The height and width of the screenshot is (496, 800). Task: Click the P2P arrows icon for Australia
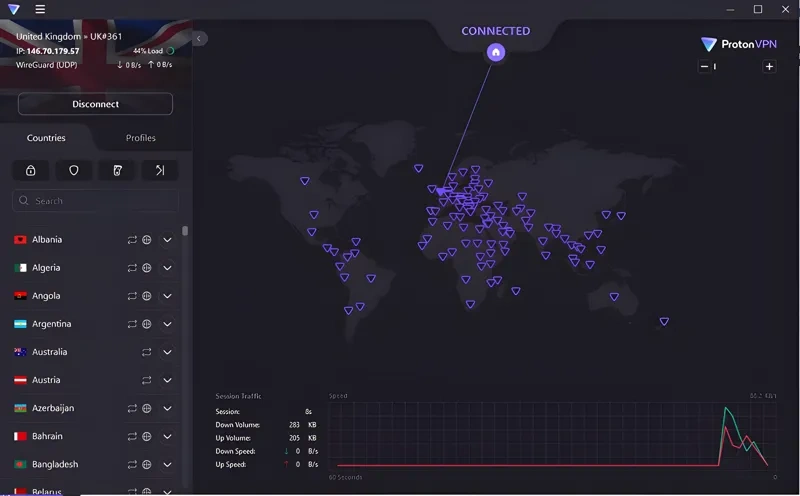147,352
